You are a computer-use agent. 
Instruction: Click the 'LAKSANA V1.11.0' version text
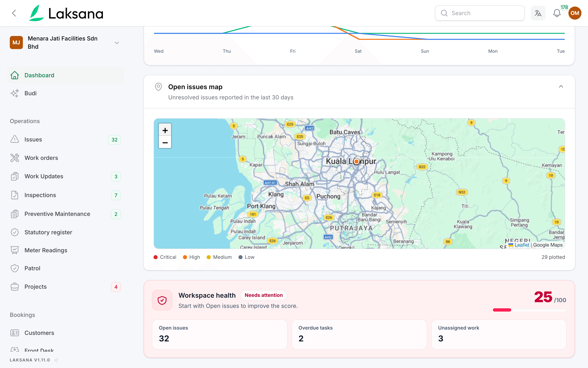coord(30,360)
